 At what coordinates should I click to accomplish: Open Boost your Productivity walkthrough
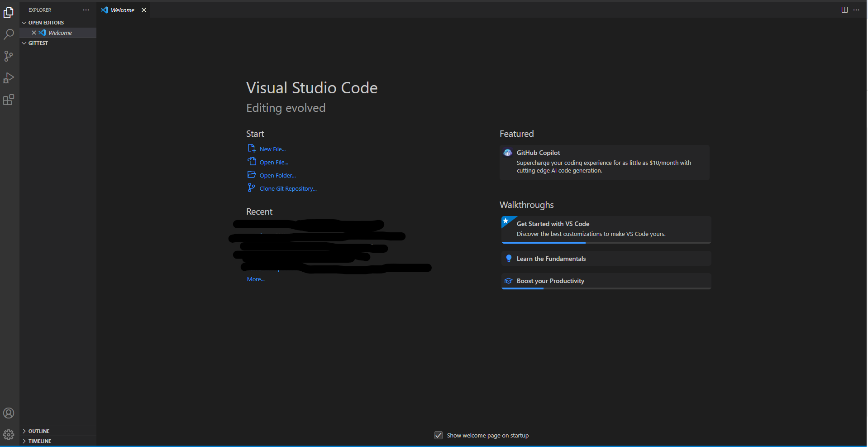606,281
